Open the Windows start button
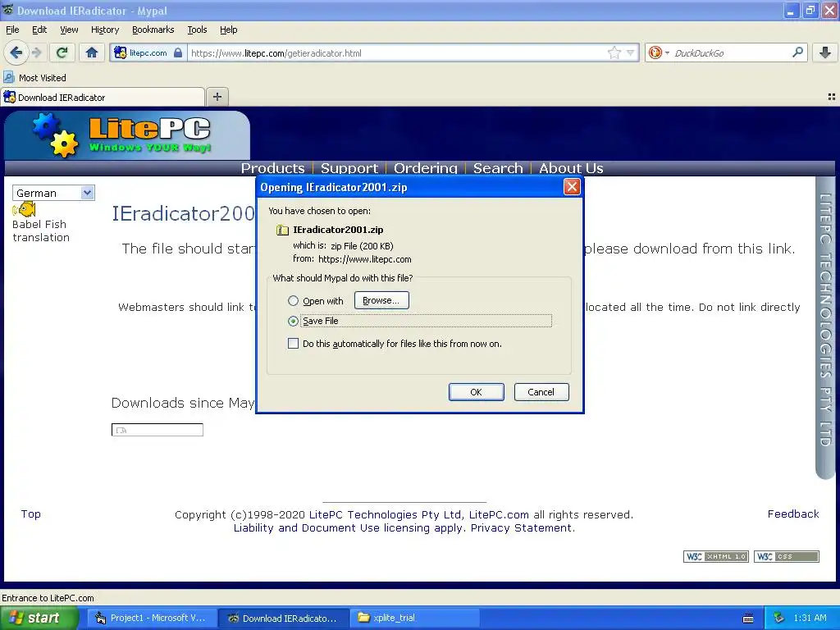The height and width of the screenshot is (630, 840). coord(38,618)
